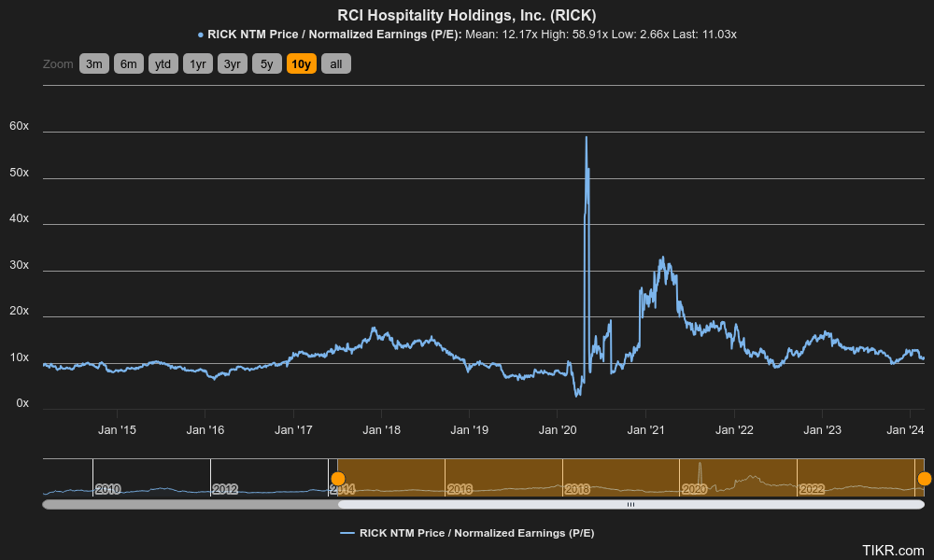Screen dimensions: 934x560
Task: Set zoom to 6m
Action: coord(128,64)
